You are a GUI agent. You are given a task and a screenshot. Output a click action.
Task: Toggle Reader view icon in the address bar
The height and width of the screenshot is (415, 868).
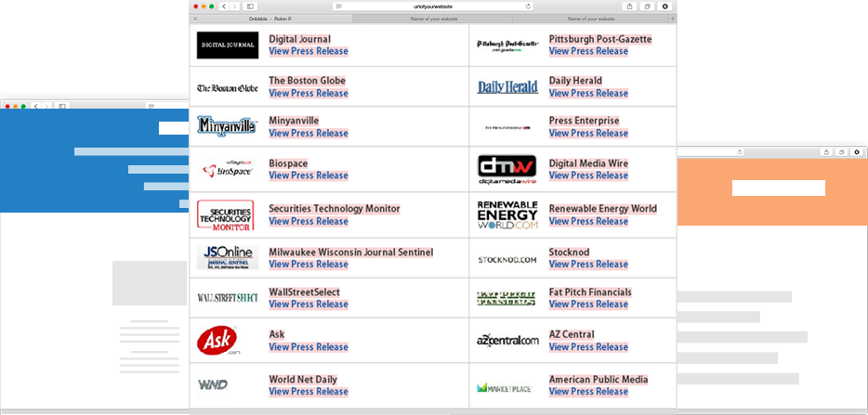tap(339, 6)
